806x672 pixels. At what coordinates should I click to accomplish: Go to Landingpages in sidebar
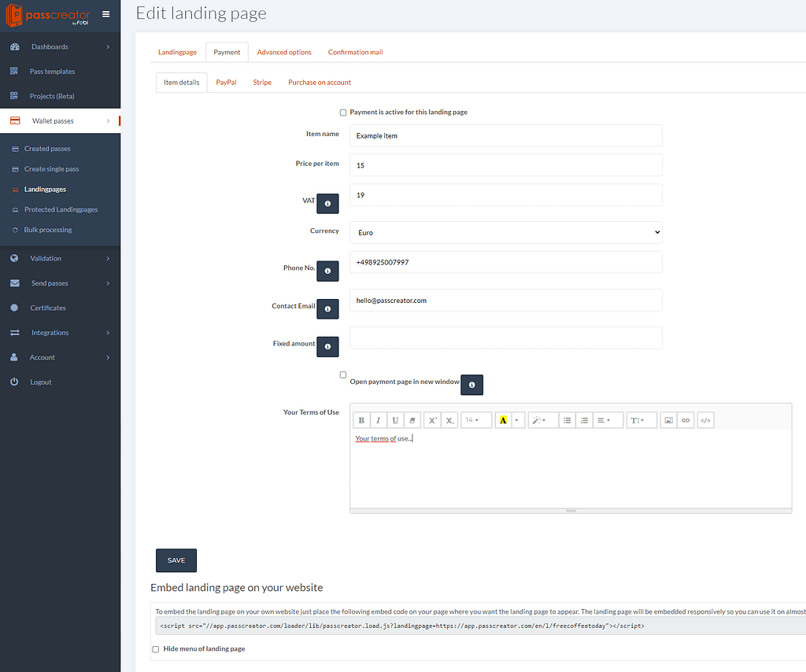(x=45, y=189)
